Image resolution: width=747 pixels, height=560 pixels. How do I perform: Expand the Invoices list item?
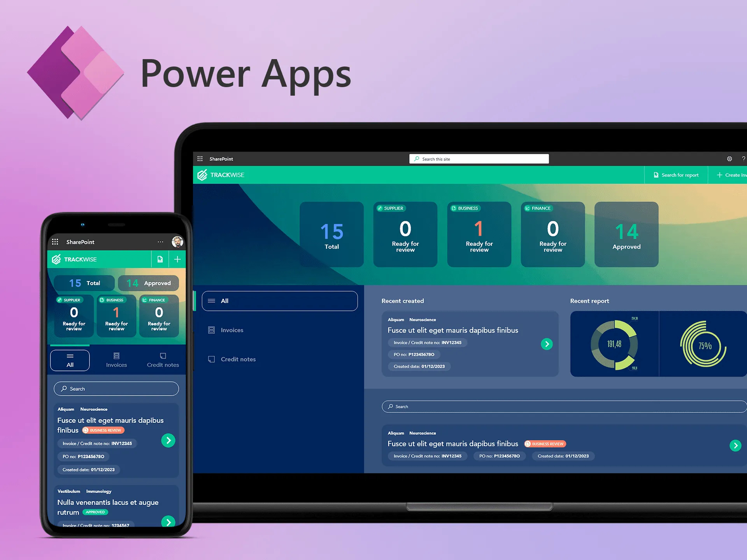tap(231, 330)
